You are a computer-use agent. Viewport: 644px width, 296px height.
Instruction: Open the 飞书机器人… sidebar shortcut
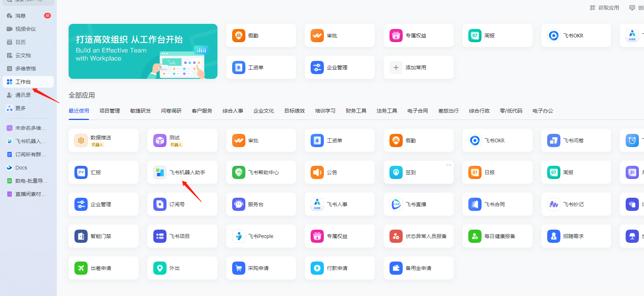pos(28,141)
